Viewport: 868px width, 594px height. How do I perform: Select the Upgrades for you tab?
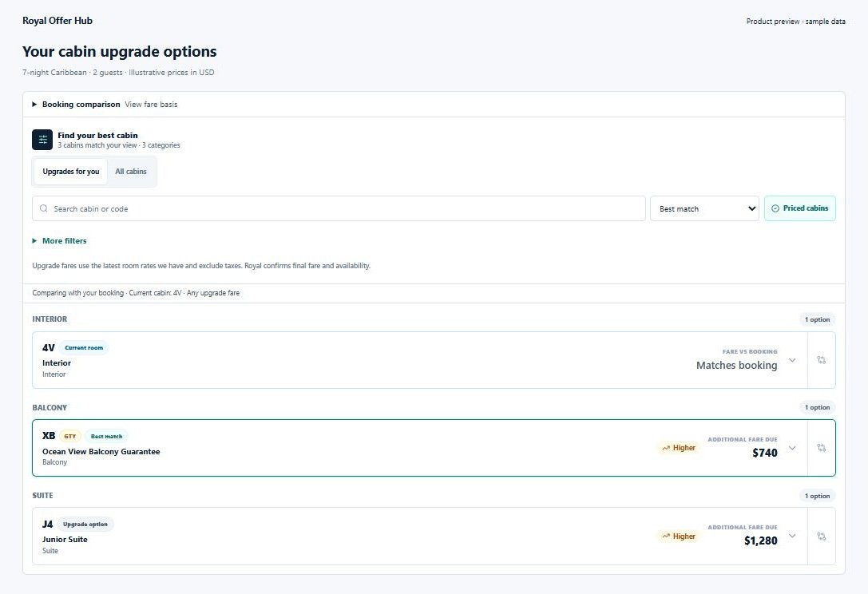71,172
